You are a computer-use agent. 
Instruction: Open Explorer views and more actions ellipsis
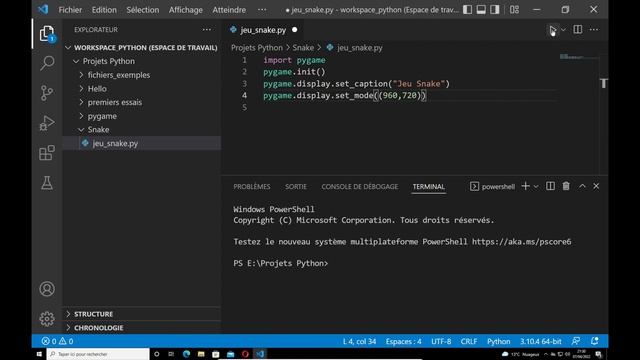tap(207, 29)
